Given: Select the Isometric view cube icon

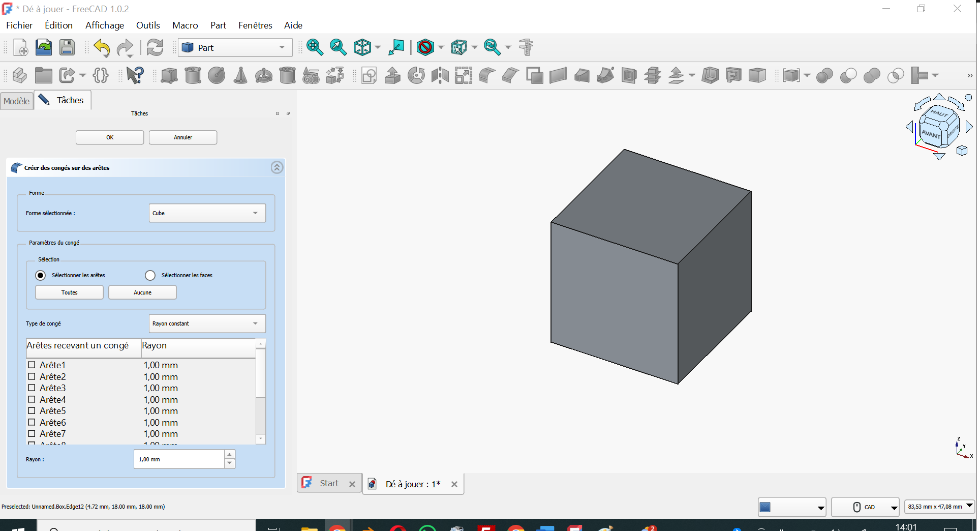Looking at the screenshot, I should 362,47.
